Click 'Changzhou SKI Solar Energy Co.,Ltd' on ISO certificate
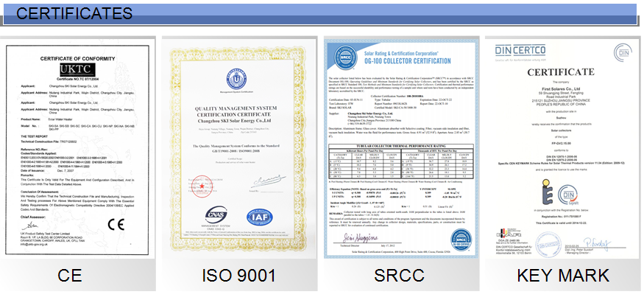The height and width of the screenshot is (300, 644). point(233,122)
